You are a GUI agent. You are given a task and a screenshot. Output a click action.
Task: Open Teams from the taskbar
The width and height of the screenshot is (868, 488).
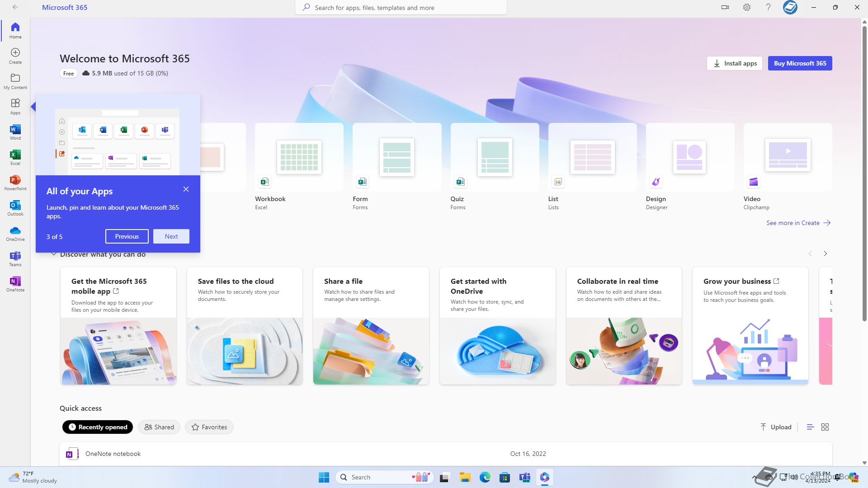pyautogui.click(x=524, y=477)
